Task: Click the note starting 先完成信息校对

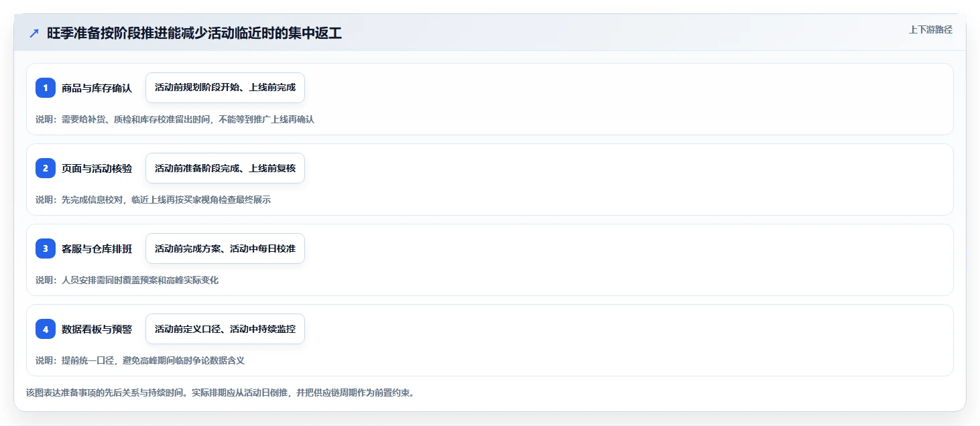Action: pyautogui.click(x=153, y=200)
